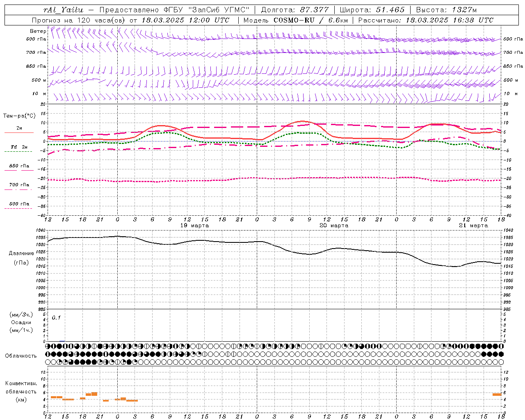The height and width of the screenshot is (420, 525).
Task: Click the Td 2м dew point legend entry
Action: (19, 147)
